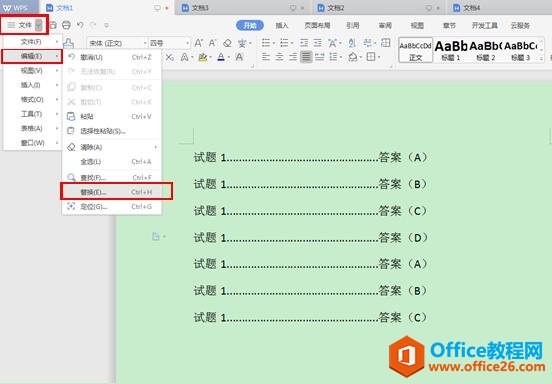This screenshot has height=384, width=552.
Task: Toggle align right paragraph button
Action: [x=293, y=57]
